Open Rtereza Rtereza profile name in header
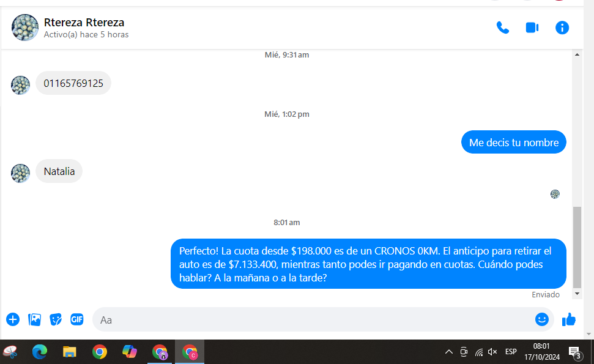 pos(84,23)
